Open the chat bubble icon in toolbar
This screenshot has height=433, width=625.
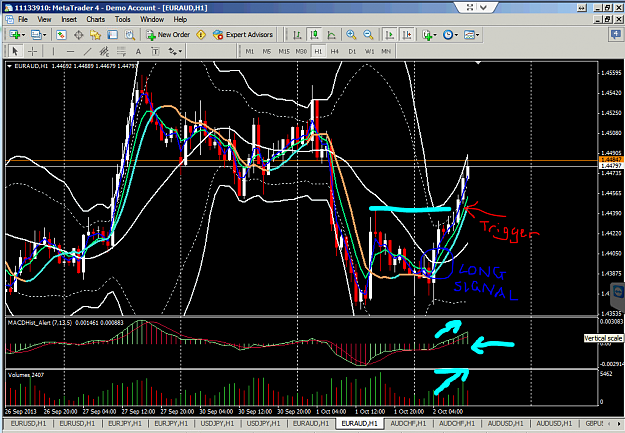617,35
